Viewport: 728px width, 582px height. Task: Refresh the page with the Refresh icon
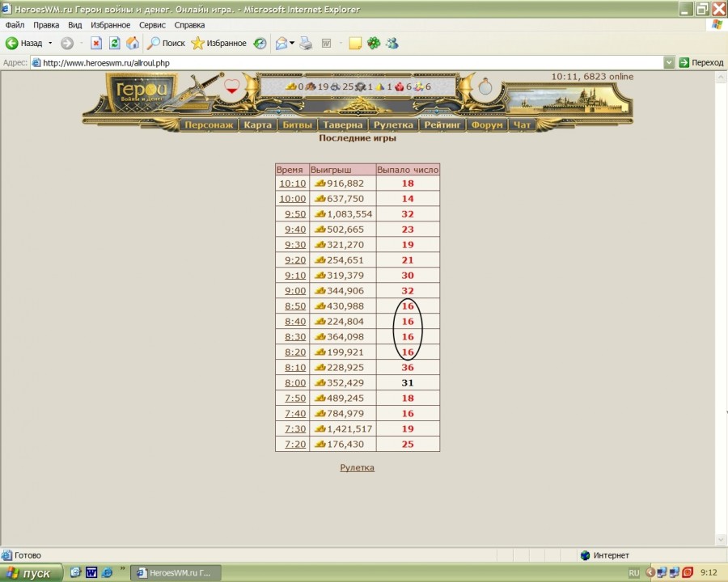coord(114,43)
